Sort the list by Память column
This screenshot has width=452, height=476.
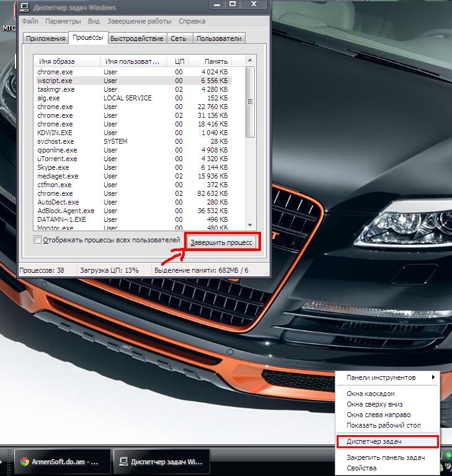[x=210, y=61]
